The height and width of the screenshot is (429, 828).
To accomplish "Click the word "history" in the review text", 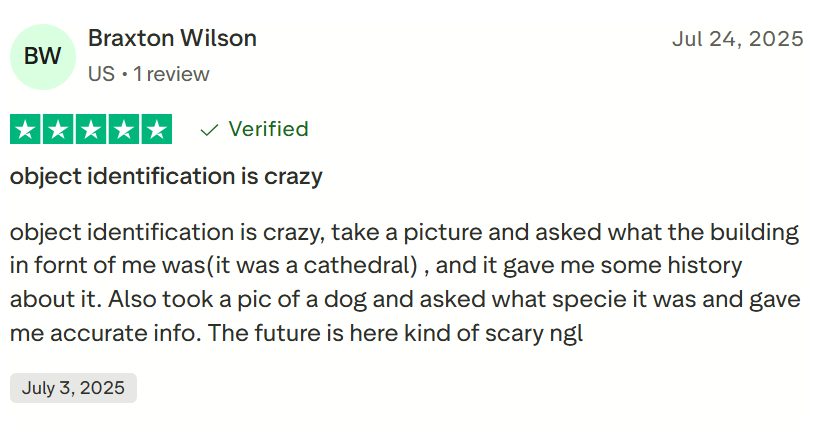I will pos(705,266).
